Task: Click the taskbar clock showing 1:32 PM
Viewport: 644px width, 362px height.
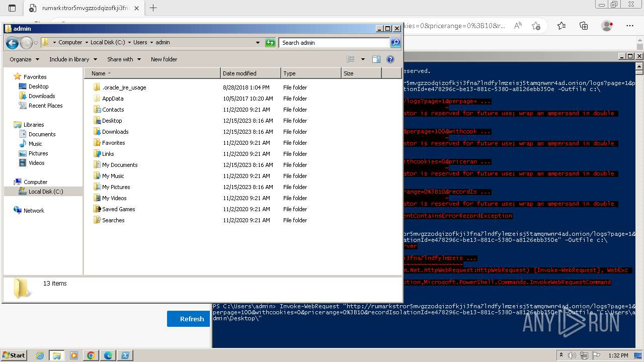Action: (618, 355)
